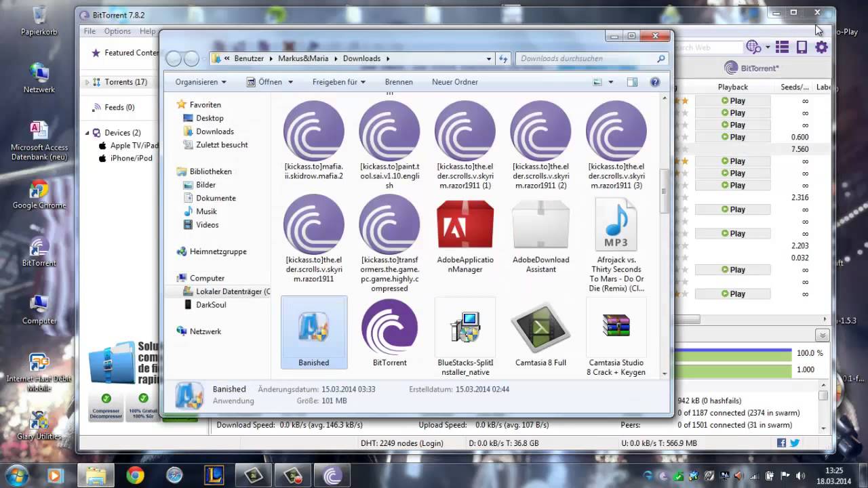Select Apple TV/iPad device
868x488 pixels.
point(128,146)
